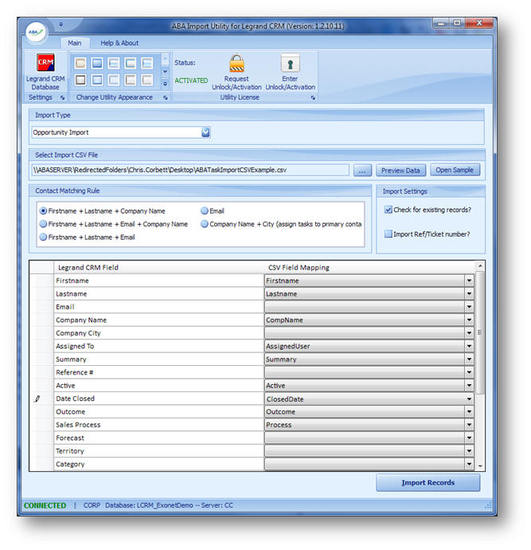The height and width of the screenshot is (550, 531).
Task: Click the Enter Unlock/Activation keyhole icon
Action: (290, 63)
